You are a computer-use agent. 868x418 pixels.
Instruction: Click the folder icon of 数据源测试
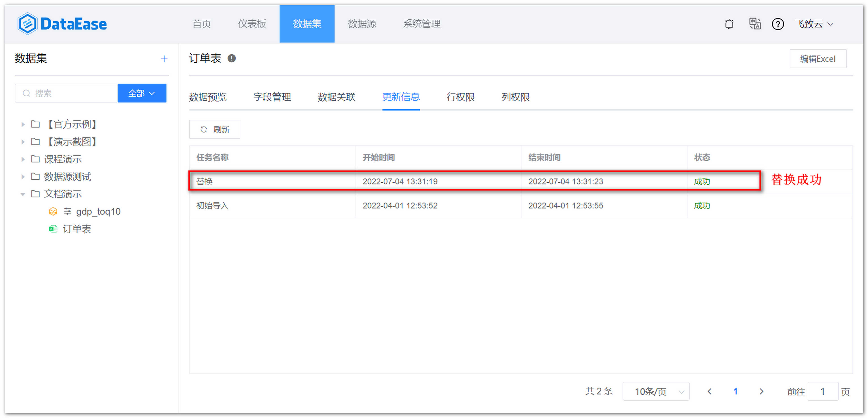click(x=36, y=176)
